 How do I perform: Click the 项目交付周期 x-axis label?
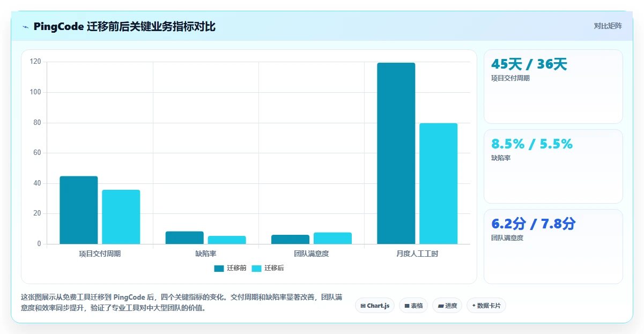(100, 254)
